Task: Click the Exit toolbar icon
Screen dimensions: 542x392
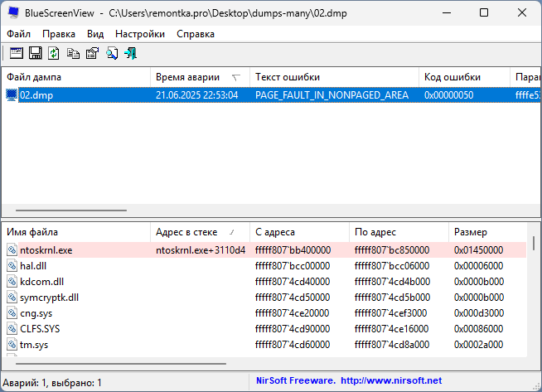Action: point(131,53)
